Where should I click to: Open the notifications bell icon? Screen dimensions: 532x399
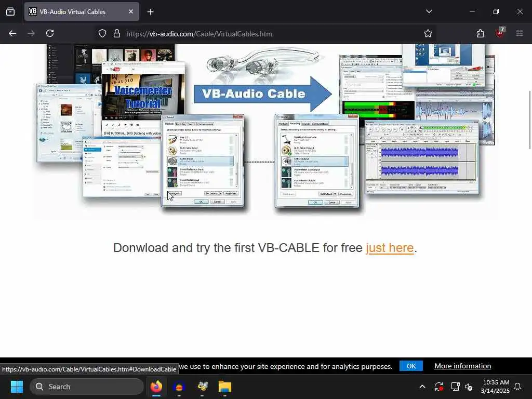point(518,387)
